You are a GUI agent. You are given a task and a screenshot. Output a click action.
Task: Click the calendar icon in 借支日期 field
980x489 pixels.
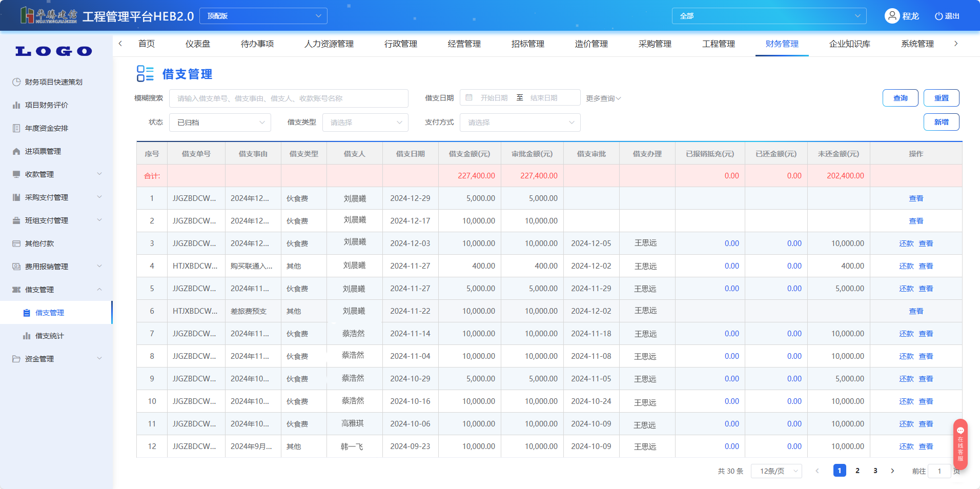[469, 97]
